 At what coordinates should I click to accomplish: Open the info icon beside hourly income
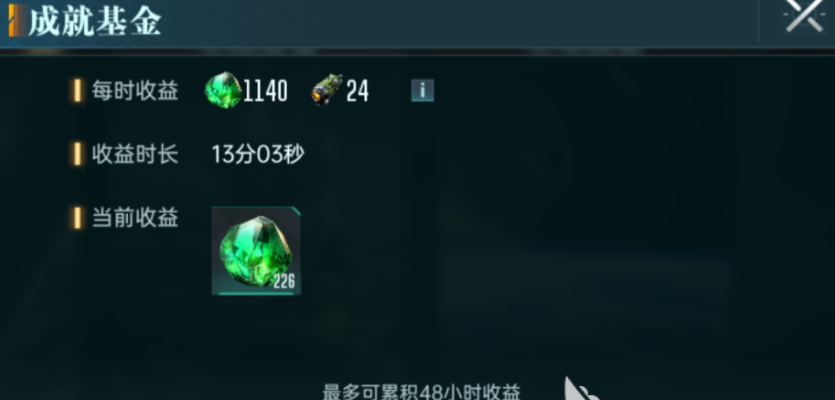[422, 91]
